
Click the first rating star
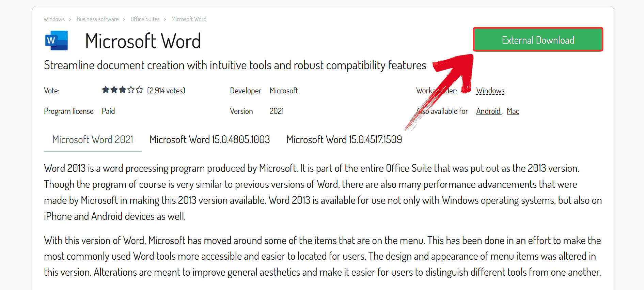tap(106, 90)
